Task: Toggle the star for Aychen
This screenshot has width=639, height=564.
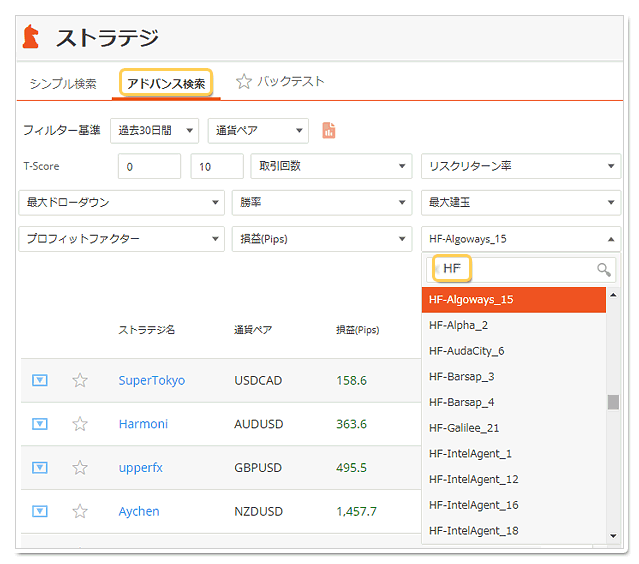Action: click(x=80, y=511)
